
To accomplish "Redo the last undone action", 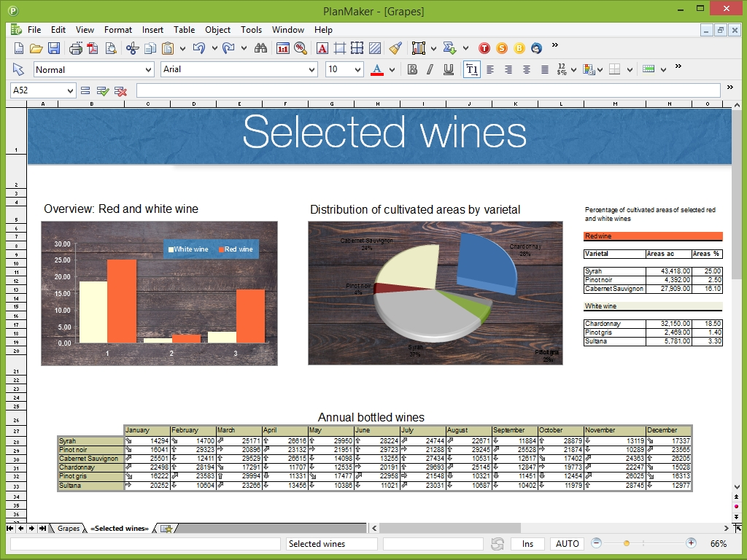I will tap(228, 48).
